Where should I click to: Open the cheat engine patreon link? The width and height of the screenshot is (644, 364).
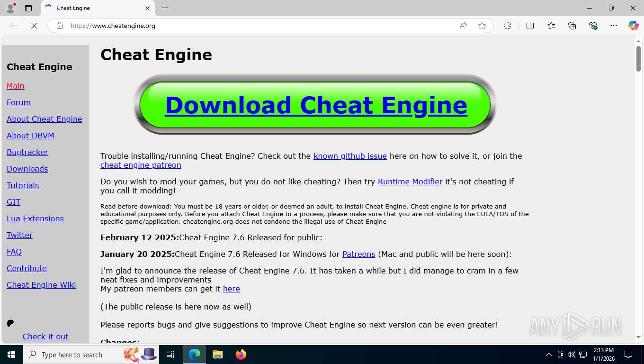coord(141,165)
